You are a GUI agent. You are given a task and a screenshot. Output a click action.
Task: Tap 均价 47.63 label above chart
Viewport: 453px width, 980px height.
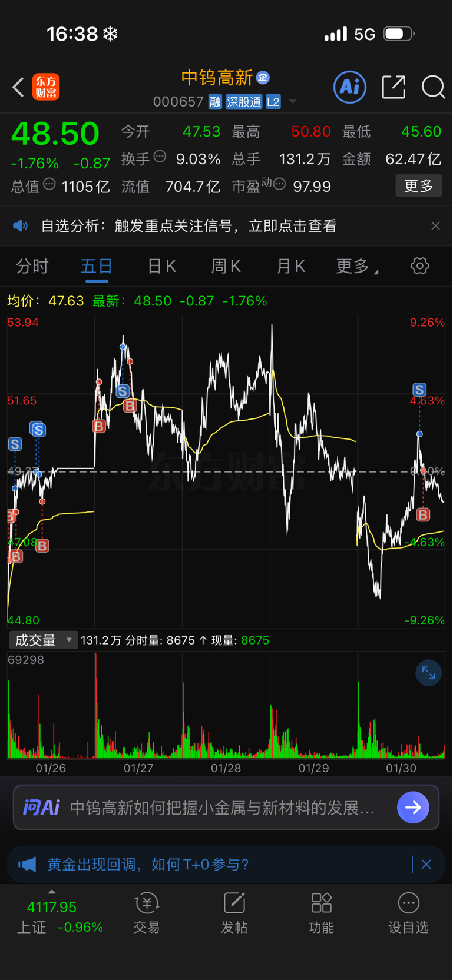click(45, 301)
